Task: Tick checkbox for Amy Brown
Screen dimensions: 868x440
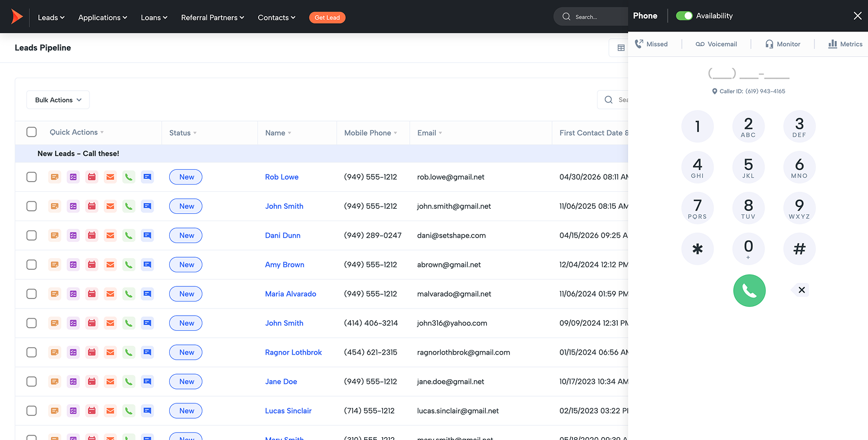Action: tap(31, 264)
